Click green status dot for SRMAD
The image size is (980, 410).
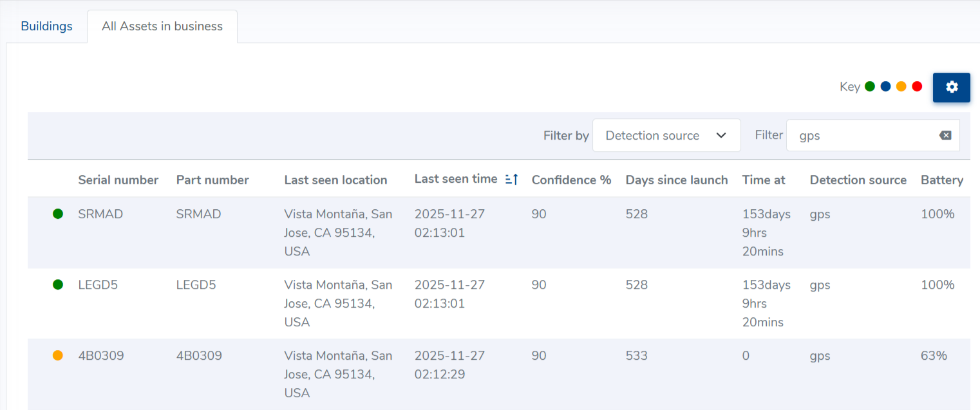(58, 214)
